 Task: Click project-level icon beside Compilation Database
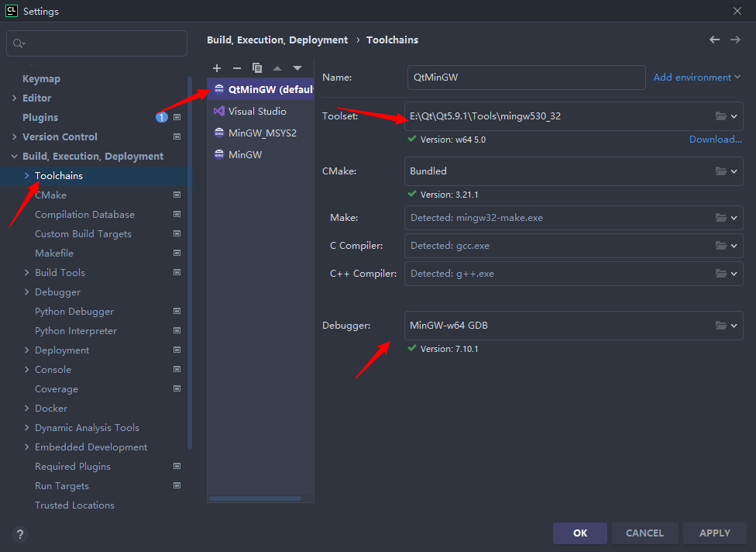click(x=177, y=214)
